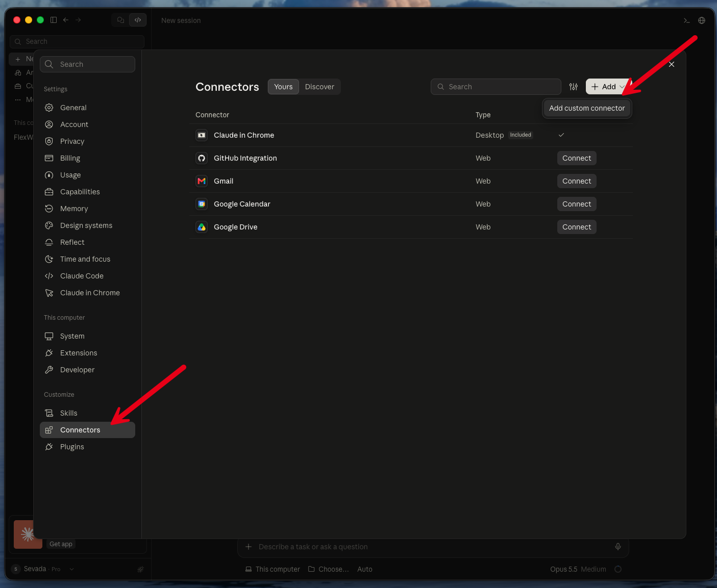Open General settings
The height and width of the screenshot is (588, 717).
coord(87,108)
